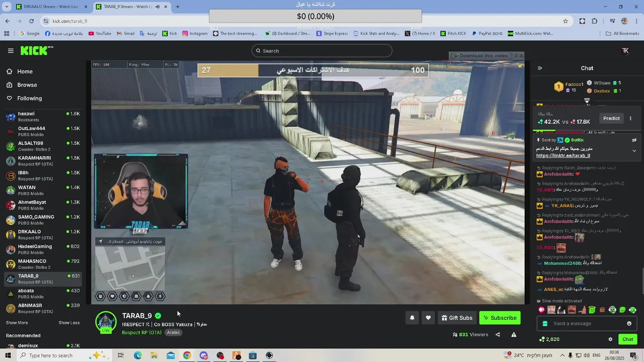Select the TARAB_9 Stream tab

point(132,7)
